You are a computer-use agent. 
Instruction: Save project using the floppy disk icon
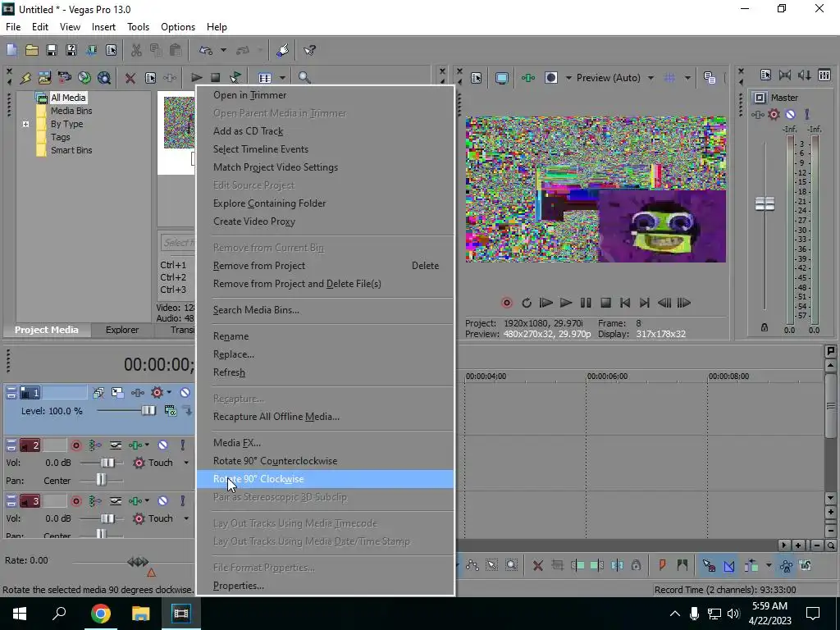(52, 50)
